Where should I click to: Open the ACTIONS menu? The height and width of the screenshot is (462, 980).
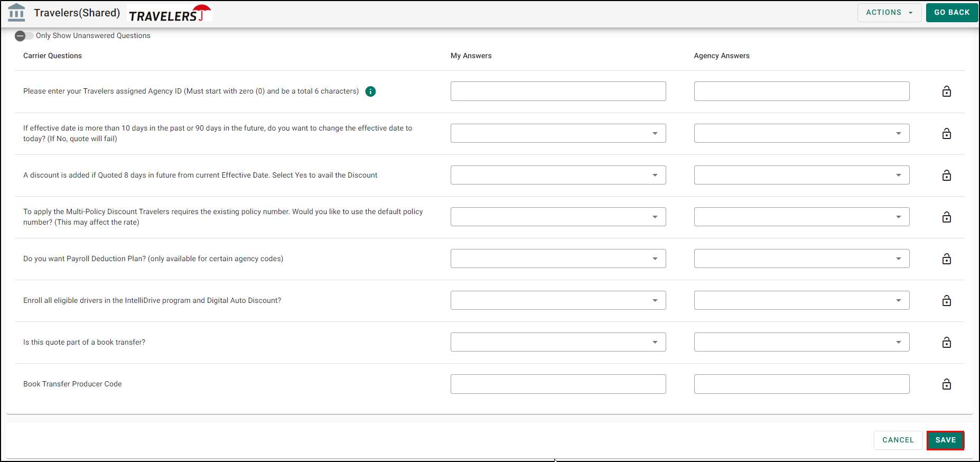889,12
